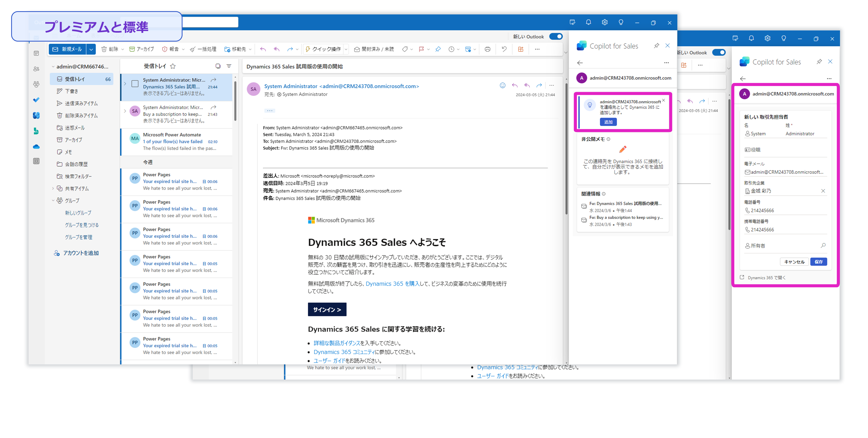Click the forward arrow in the toolbar
This screenshot has height=438, width=868.
pos(290,49)
